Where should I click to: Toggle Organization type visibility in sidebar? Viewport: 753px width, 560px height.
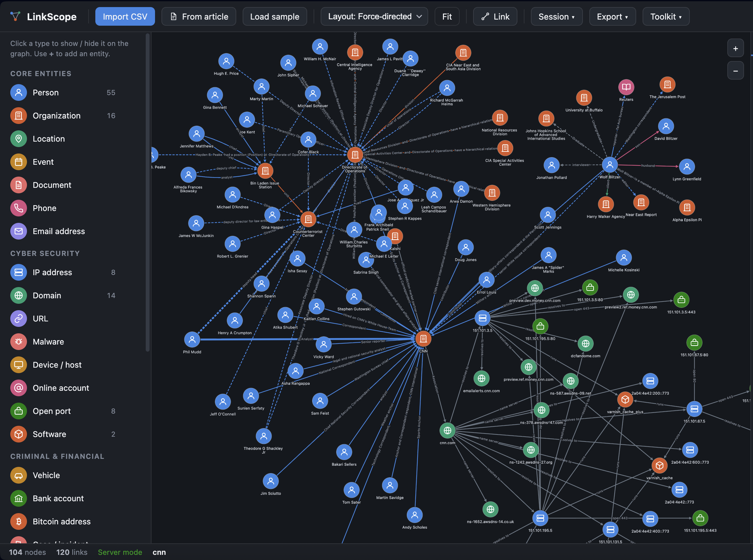point(63,116)
